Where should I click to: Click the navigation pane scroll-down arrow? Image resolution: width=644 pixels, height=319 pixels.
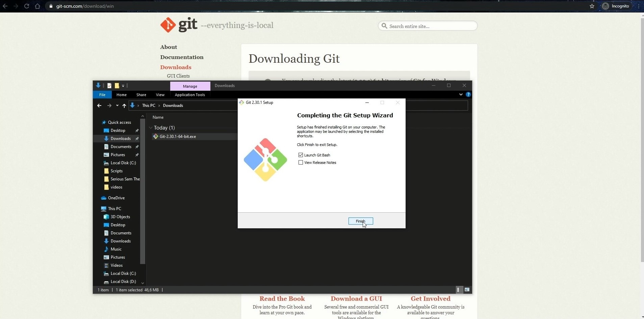tap(143, 283)
